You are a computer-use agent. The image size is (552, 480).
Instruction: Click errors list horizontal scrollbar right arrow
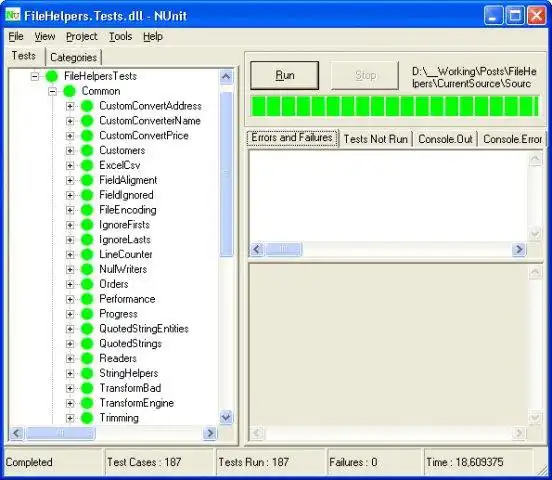pyautogui.click(x=519, y=249)
